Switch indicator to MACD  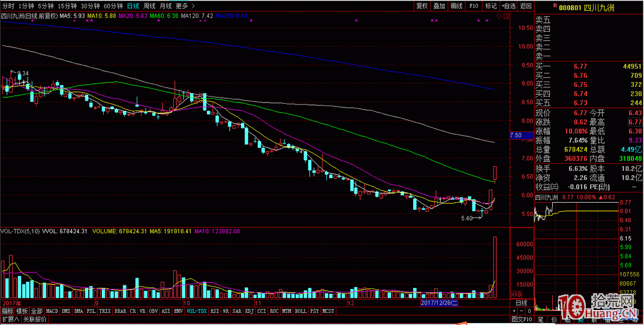coord(52,311)
